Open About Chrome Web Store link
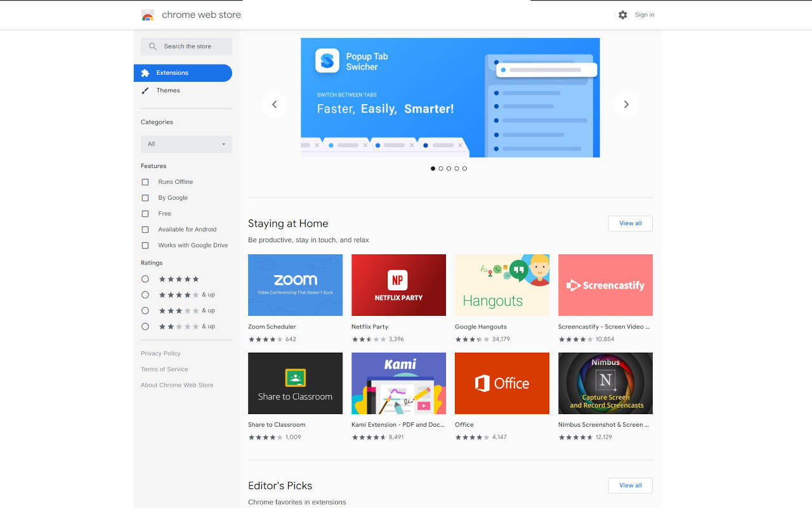Viewport: 812px width, 508px height. (177, 385)
